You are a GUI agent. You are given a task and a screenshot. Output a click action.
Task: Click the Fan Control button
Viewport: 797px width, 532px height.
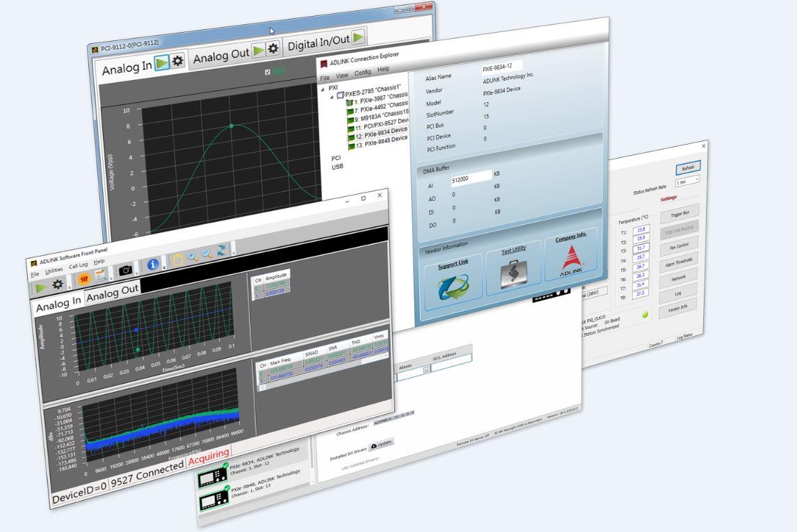tap(679, 246)
